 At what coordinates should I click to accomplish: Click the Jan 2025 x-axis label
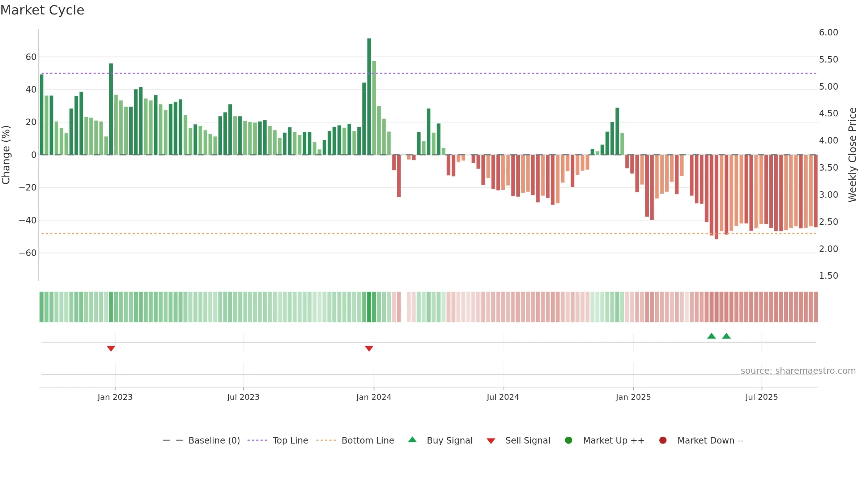(x=633, y=397)
